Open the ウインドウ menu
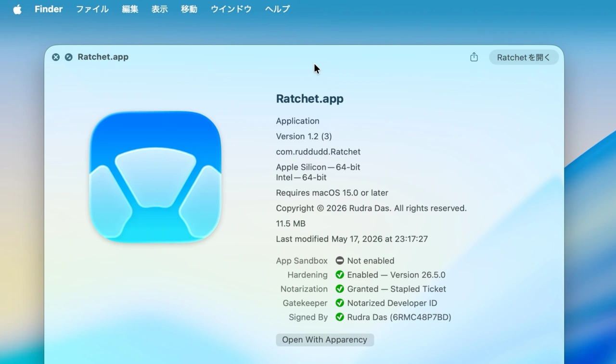This screenshot has height=364, width=616. 231,9
